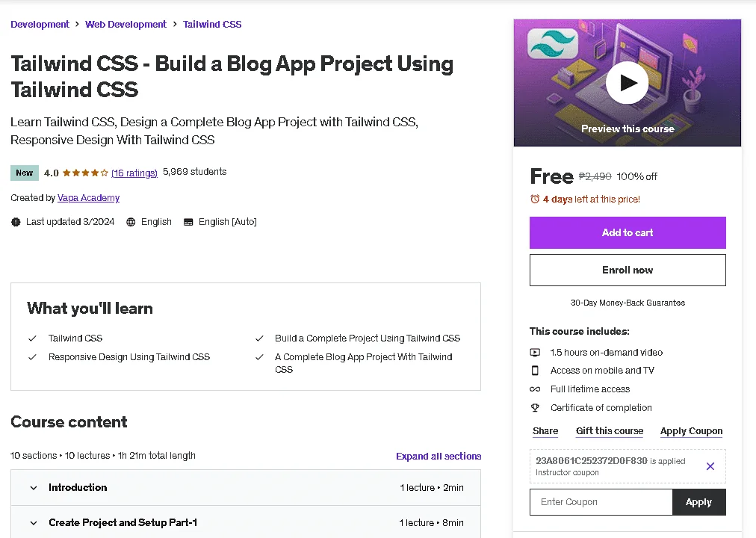Click the closed captions icon

point(188,222)
